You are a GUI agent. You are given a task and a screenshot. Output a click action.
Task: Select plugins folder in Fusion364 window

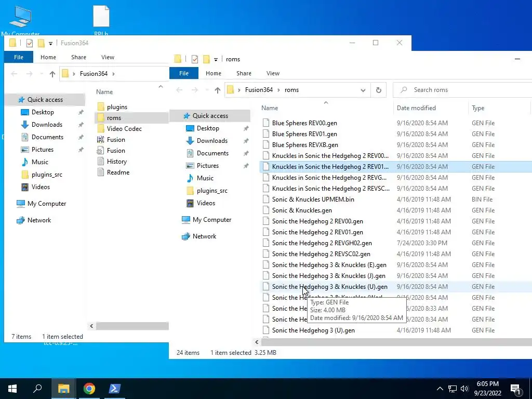pos(112,107)
